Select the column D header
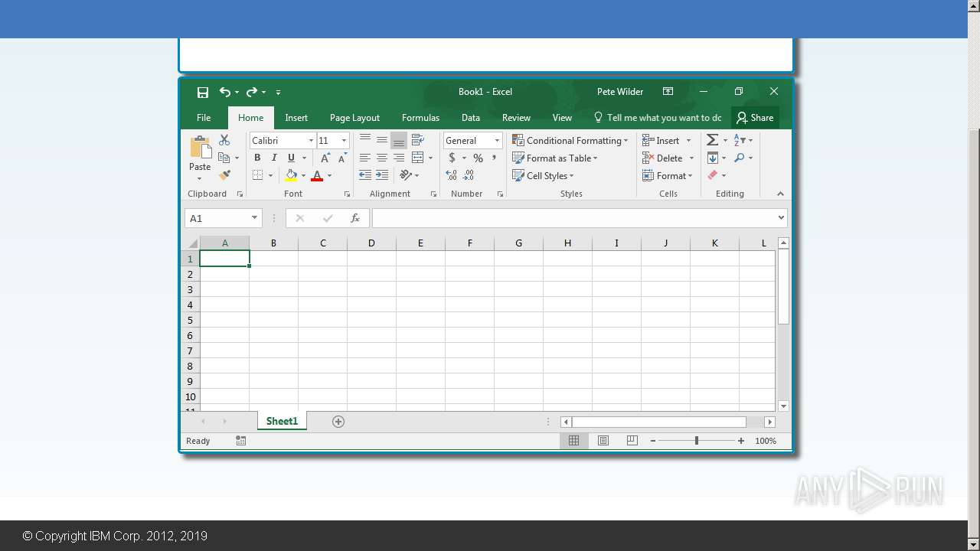980x551 pixels. coord(371,243)
